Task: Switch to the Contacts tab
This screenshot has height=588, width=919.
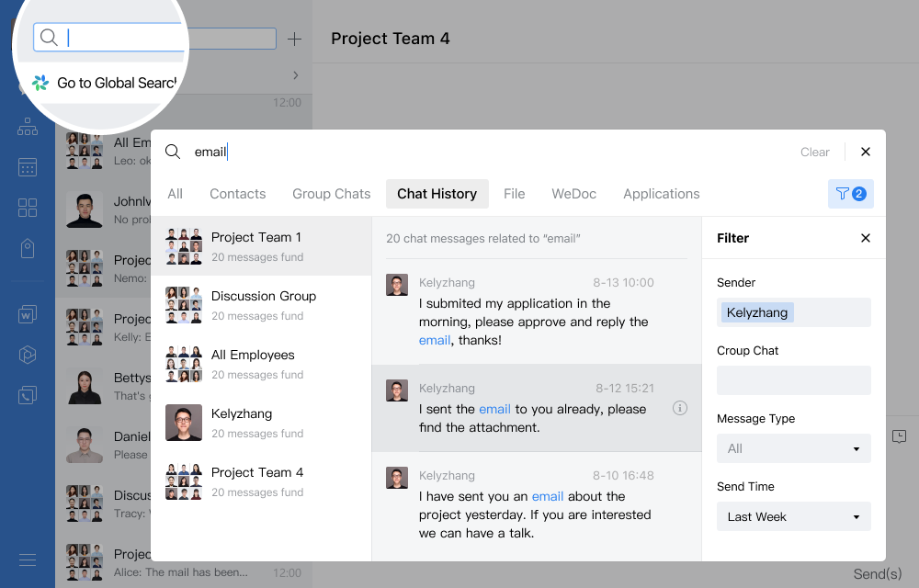Action: point(237,194)
